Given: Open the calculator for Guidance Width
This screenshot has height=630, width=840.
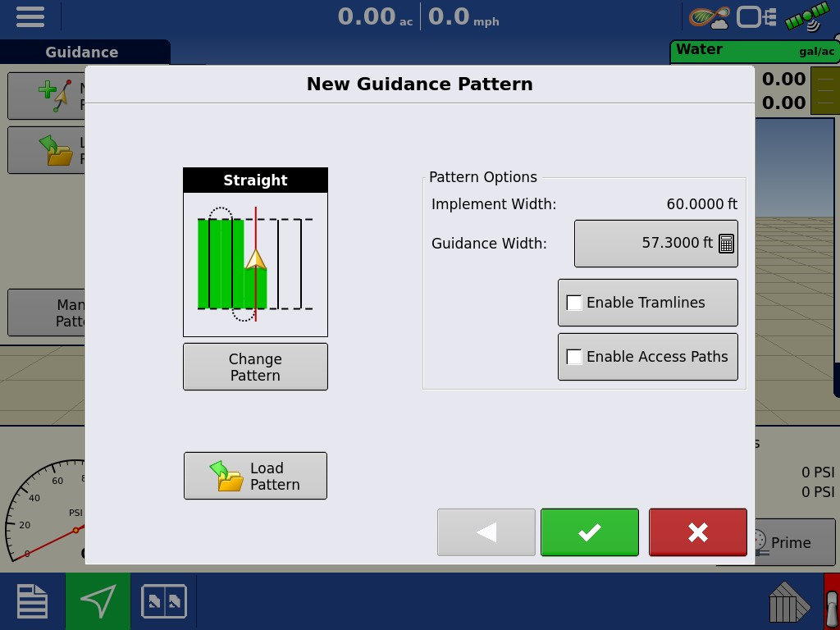Looking at the screenshot, I should (726, 243).
